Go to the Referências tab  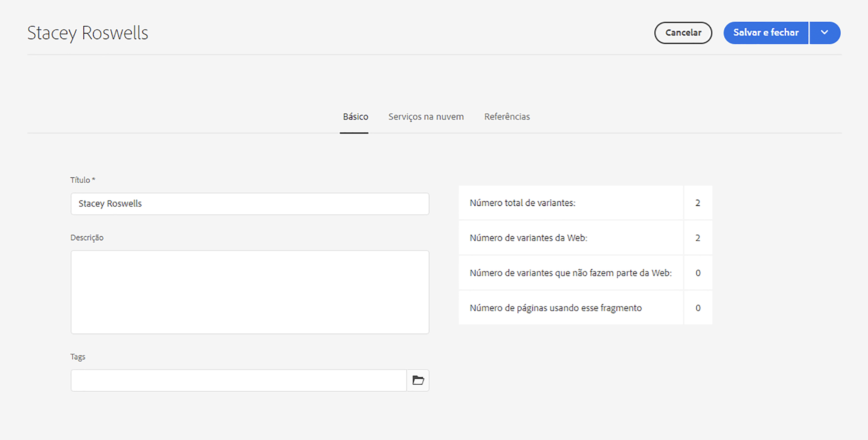click(507, 117)
